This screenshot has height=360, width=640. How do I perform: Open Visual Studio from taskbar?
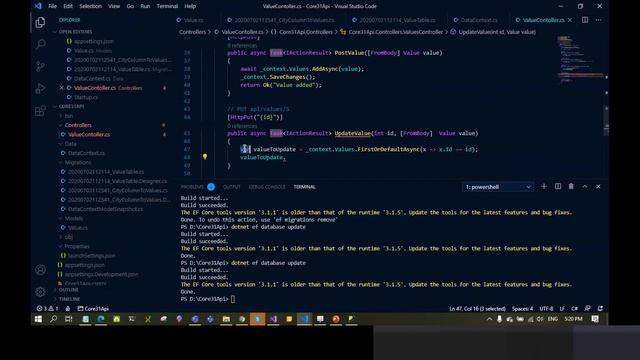[x=273, y=319]
